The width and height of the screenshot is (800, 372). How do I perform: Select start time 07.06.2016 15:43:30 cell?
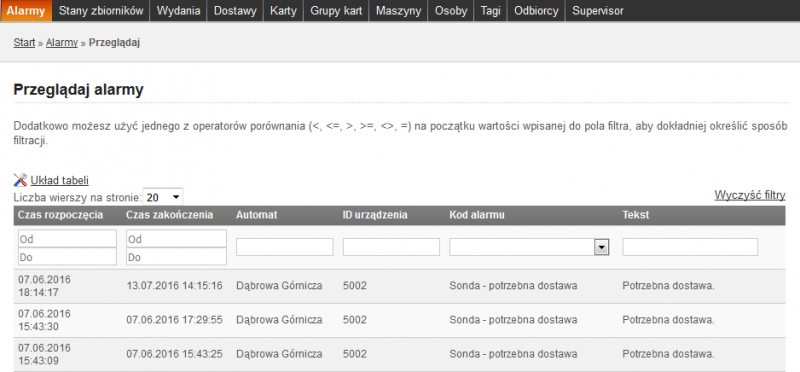click(x=44, y=320)
